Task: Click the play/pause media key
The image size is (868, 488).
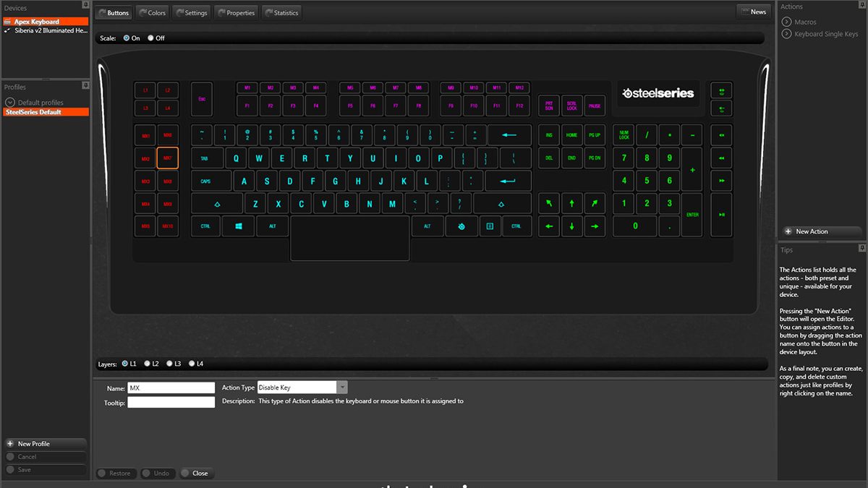Action: coord(721,215)
